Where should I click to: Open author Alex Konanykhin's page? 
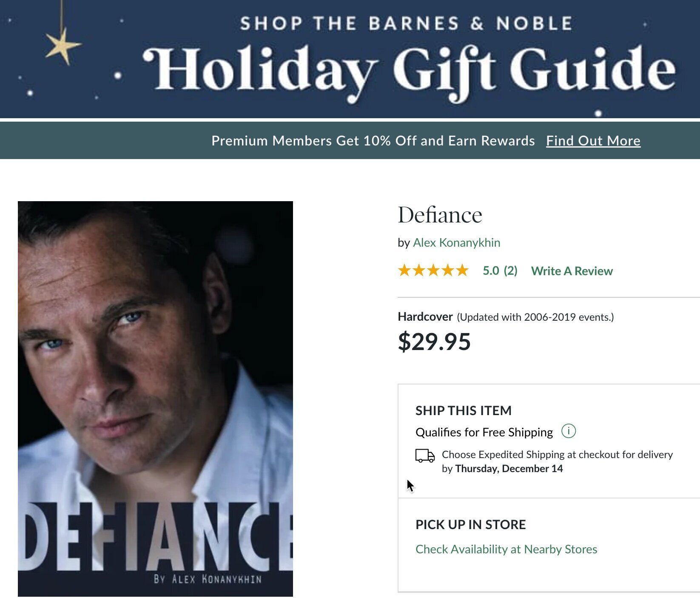coord(456,242)
